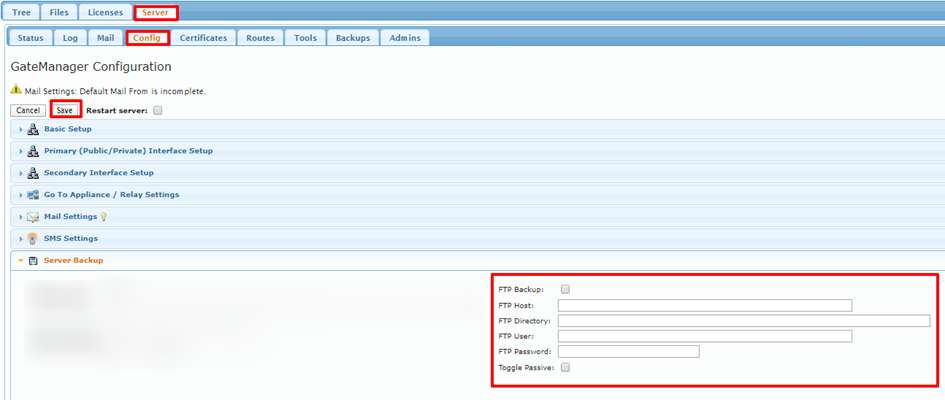Click into the FTP Password field
The image size is (945, 400).
(629, 351)
